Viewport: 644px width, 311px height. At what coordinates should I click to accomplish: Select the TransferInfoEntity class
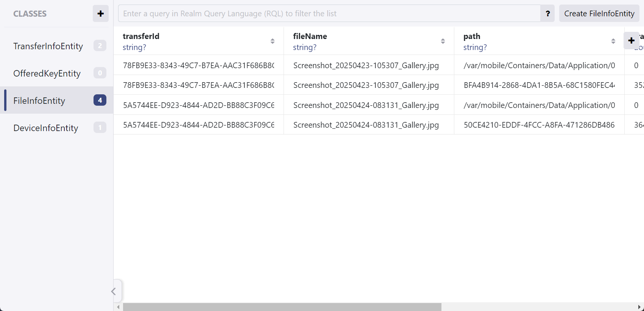tap(48, 46)
